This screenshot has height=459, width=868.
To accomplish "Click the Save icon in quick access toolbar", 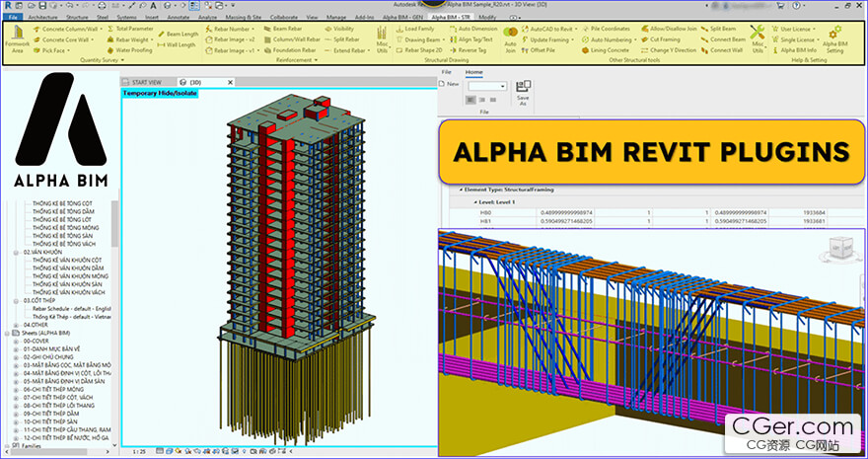I will pyautogui.click(x=42, y=6).
